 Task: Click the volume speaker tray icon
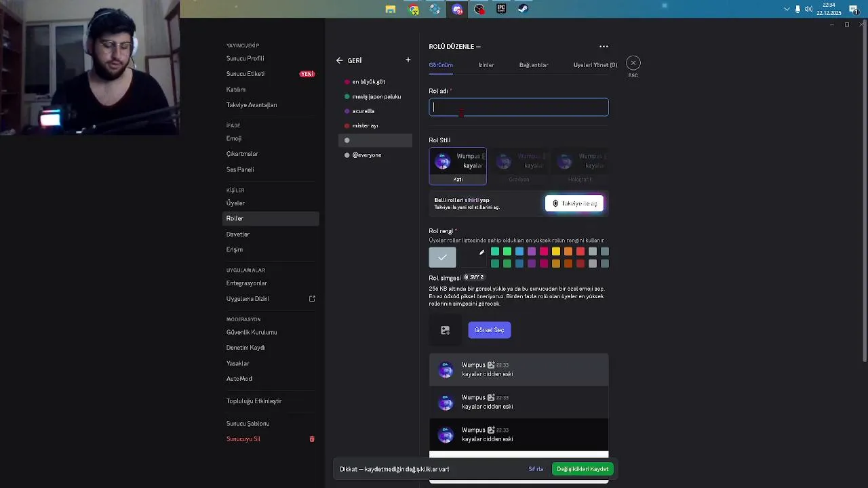click(808, 9)
